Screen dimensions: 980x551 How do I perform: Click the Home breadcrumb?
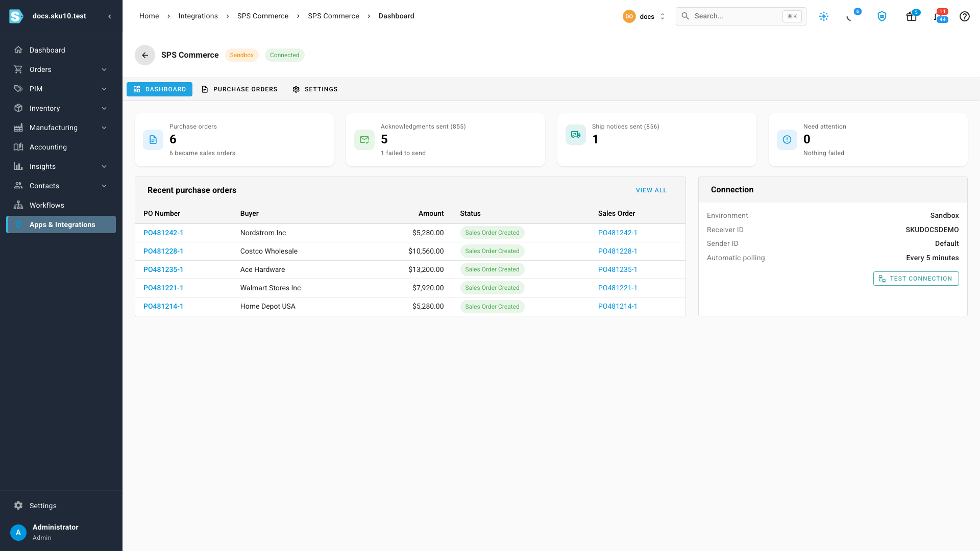(149, 16)
